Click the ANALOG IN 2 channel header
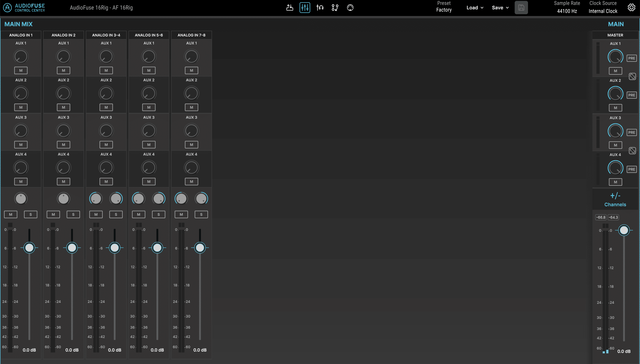The width and height of the screenshot is (640, 364). tap(63, 35)
